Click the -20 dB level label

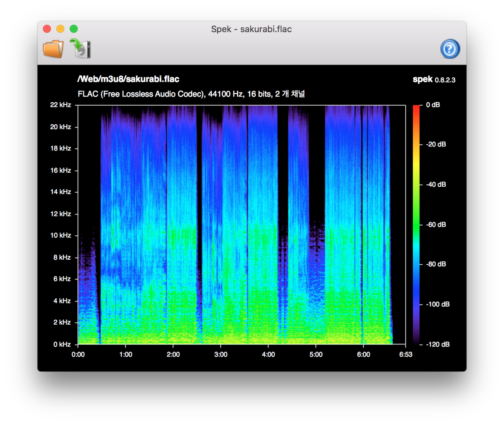click(x=436, y=144)
